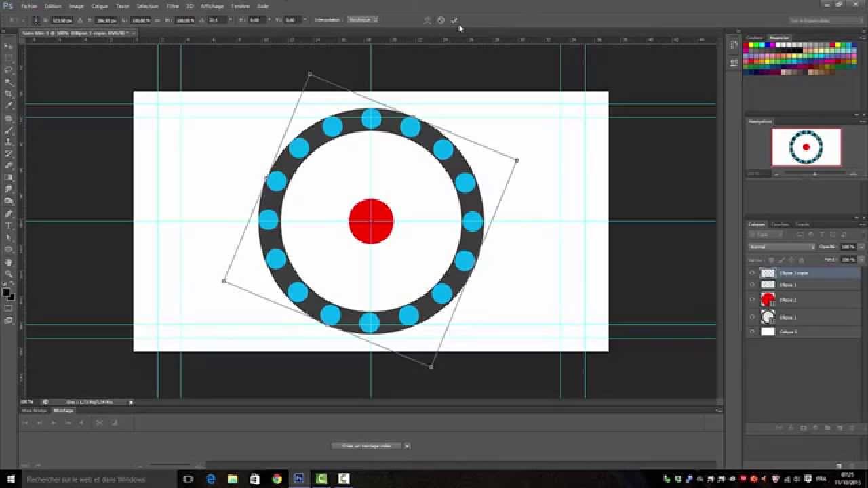Switch to the Mini Bridge tab

click(34, 411)
